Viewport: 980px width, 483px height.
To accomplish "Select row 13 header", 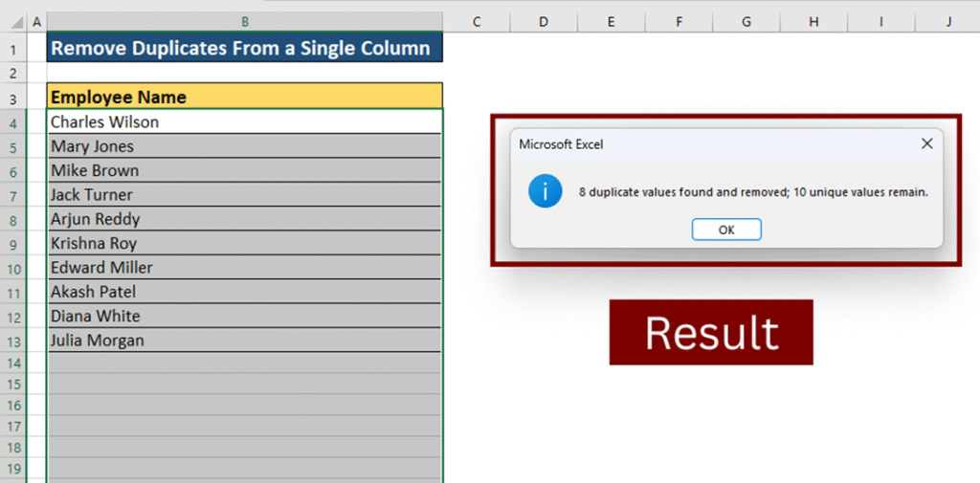I will pyautogui.click(x=13, y=341).
